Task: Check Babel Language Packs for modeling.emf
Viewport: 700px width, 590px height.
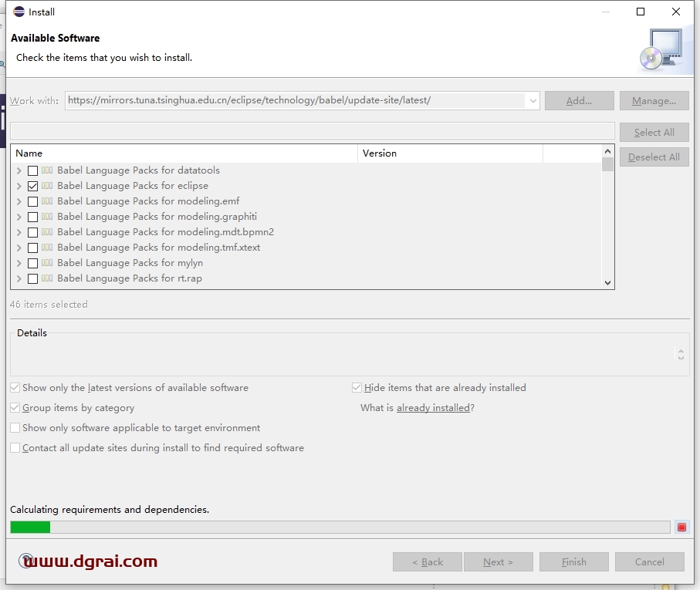Action: (x=32, y=201)
